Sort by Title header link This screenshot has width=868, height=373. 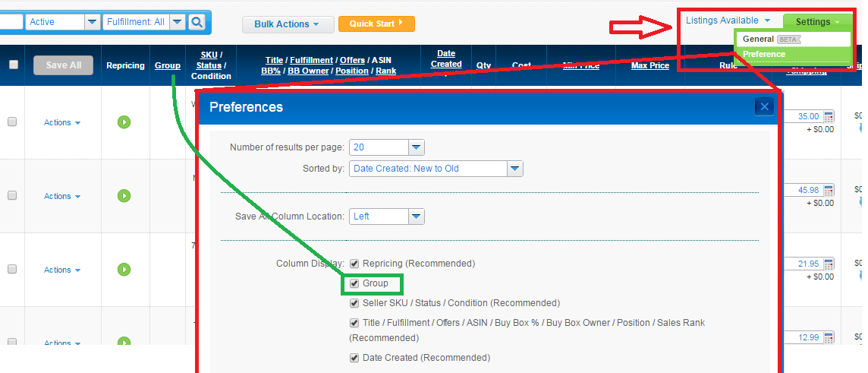274,60
